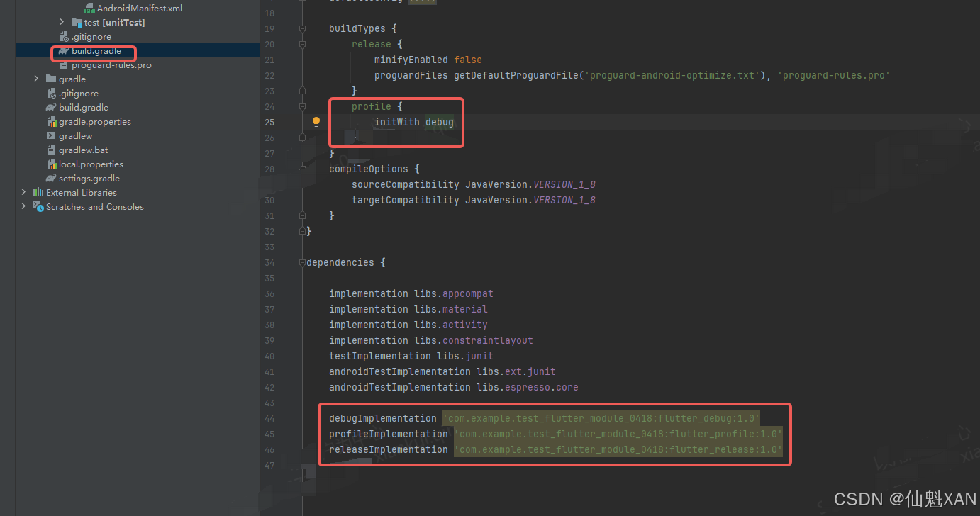This screenshot has height=516, width=980.
Task: Click line number 34 in the gutter
Action: 269,263
